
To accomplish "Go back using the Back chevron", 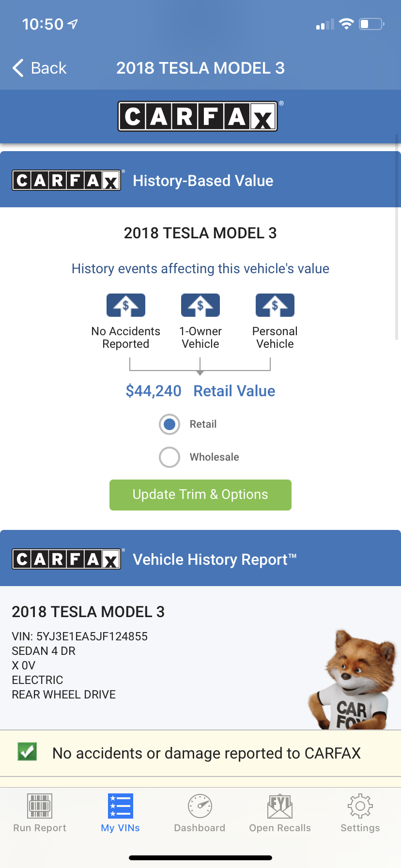I will click(18, 68).
